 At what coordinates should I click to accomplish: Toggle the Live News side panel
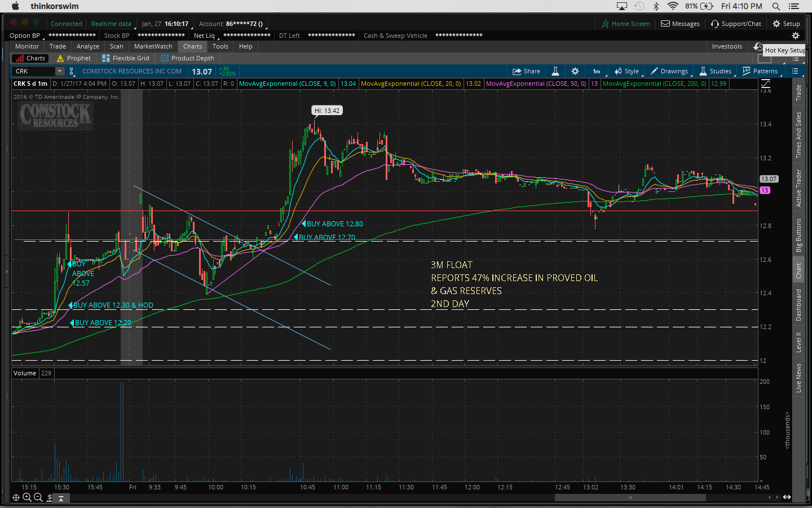[798, 378]
